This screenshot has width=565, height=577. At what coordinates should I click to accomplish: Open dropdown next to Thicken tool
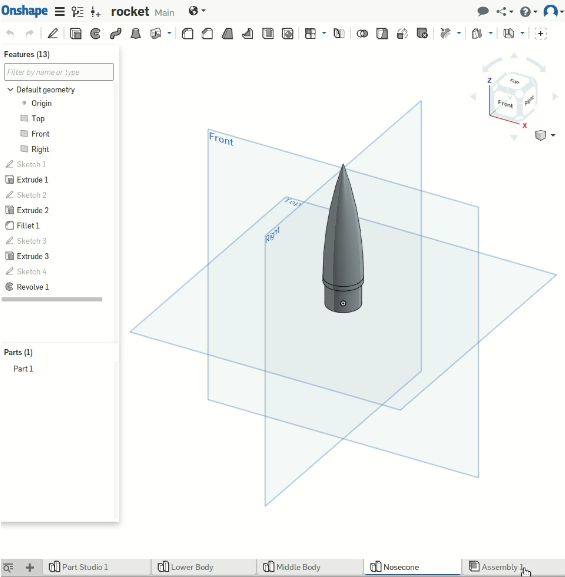coord(169,33)
